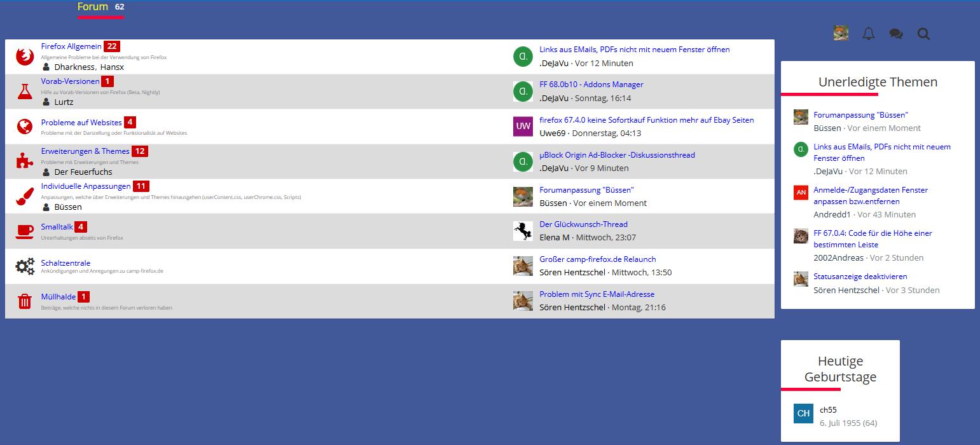
Task: Click the Individuelle Anpassungen brush icon
Action: tap(25, 196)
